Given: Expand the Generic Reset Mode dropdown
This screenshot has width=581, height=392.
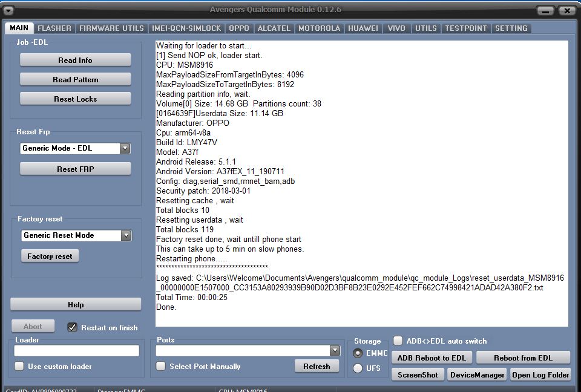Looking at the screenshot, I should (x=126, y=235).
